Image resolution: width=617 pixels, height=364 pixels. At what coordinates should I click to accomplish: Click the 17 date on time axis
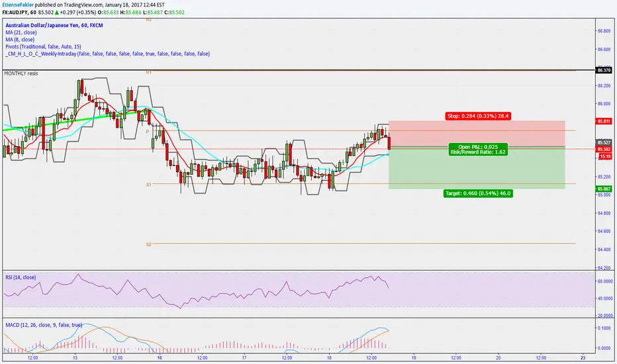tap(244, 357)
